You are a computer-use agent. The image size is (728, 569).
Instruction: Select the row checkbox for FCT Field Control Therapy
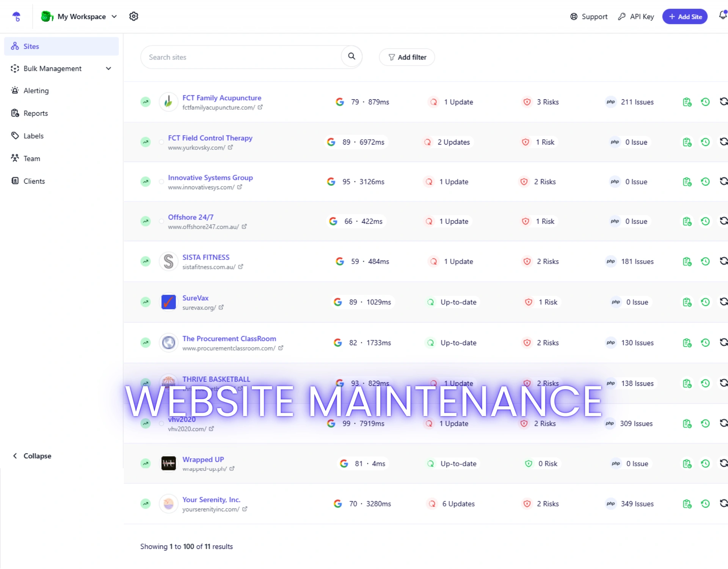[162, 142]
